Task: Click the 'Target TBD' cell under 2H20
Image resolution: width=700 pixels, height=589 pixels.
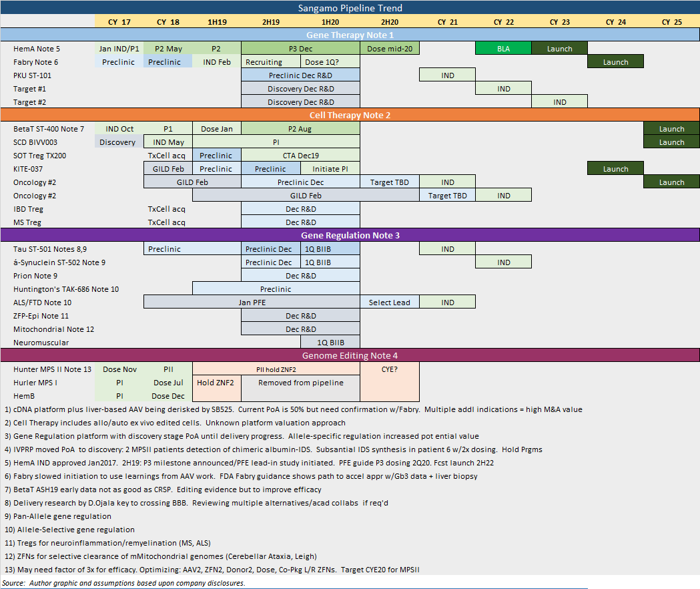Action: pyautogui.click(x=390, y=182)
